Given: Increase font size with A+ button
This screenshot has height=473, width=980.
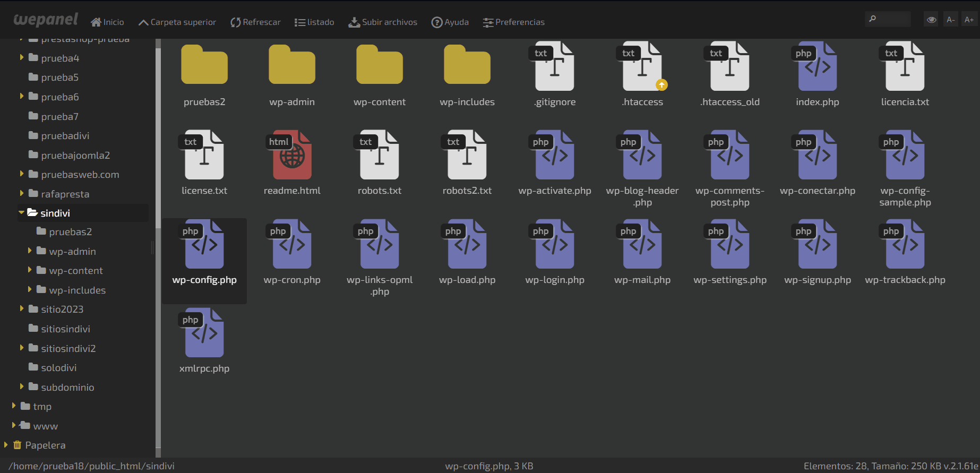Looking at the screenshot, I should pos(969,20).
